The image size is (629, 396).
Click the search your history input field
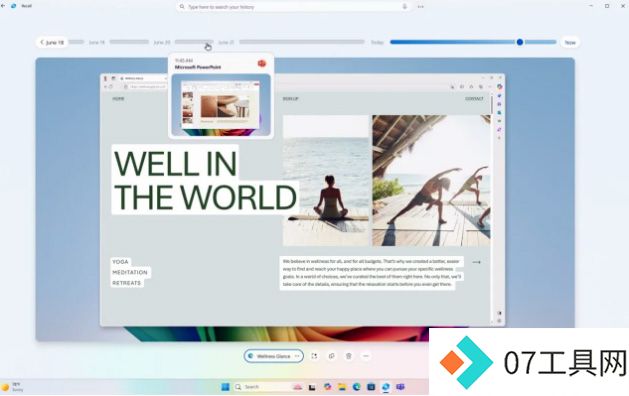(x=294, y=6)
